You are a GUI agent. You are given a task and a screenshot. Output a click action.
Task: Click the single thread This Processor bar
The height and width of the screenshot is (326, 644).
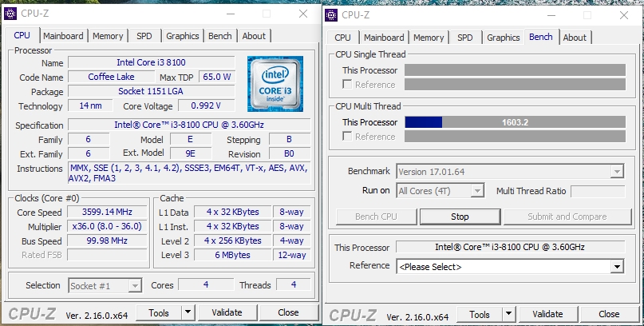point(515,70)
